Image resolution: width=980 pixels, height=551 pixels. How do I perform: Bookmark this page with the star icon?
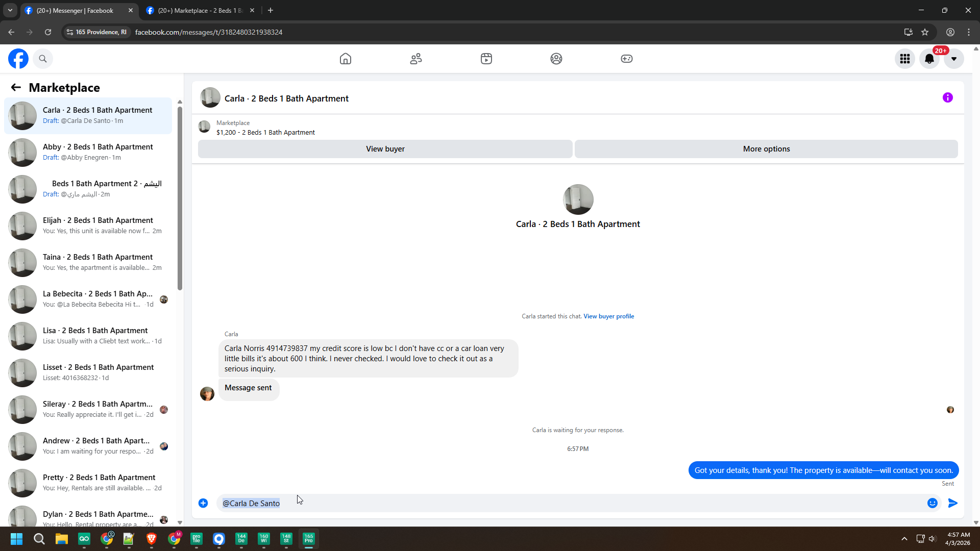click(x=925, y=32)
